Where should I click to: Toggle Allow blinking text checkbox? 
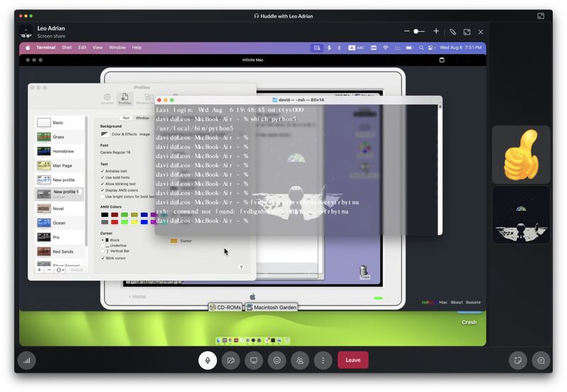(102, 184)
